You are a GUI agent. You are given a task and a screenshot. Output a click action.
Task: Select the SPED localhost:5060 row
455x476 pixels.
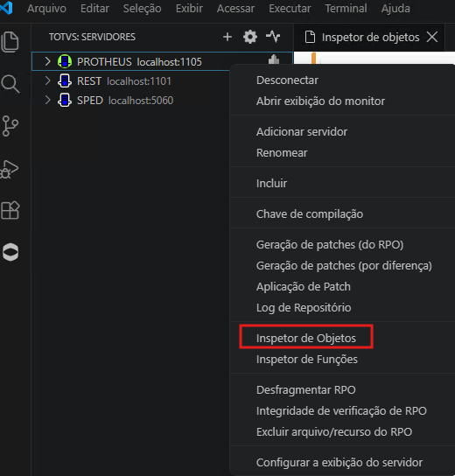(130, 101)
